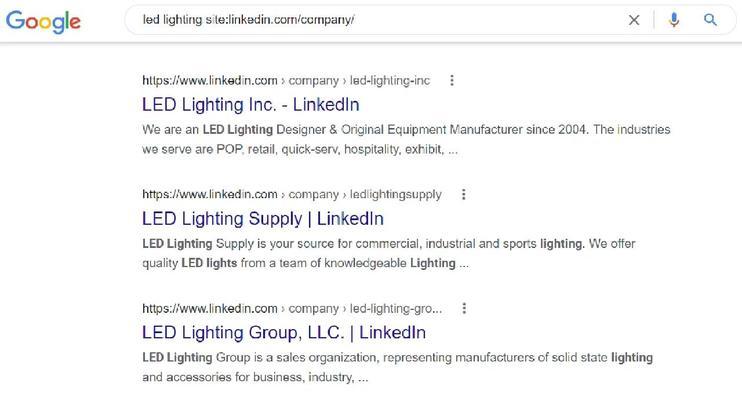Open the LED Lighting Supply | LinkedIn result

pos(263,219)
